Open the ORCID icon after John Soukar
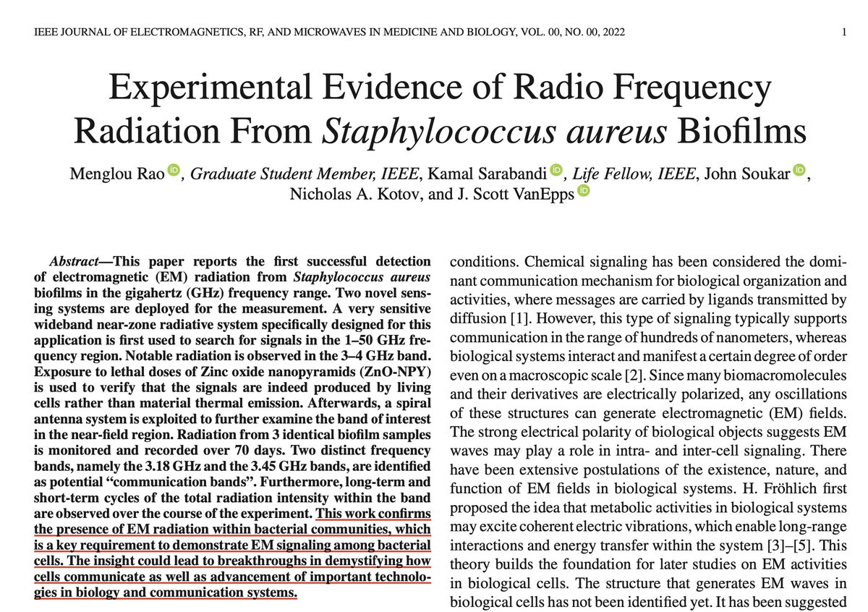The width and height of the screenshot is (868, 612). pos(799,171)
